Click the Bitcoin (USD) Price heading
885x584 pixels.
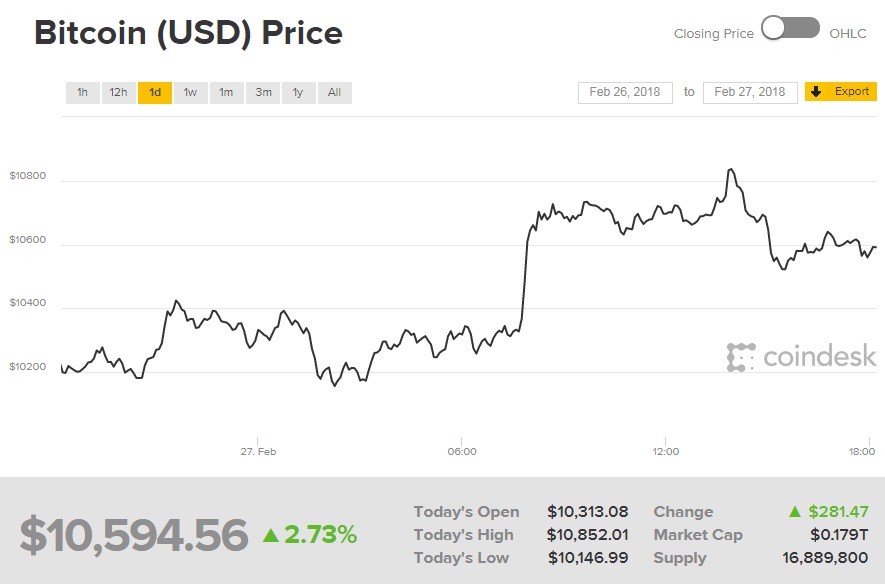point(188,33)
